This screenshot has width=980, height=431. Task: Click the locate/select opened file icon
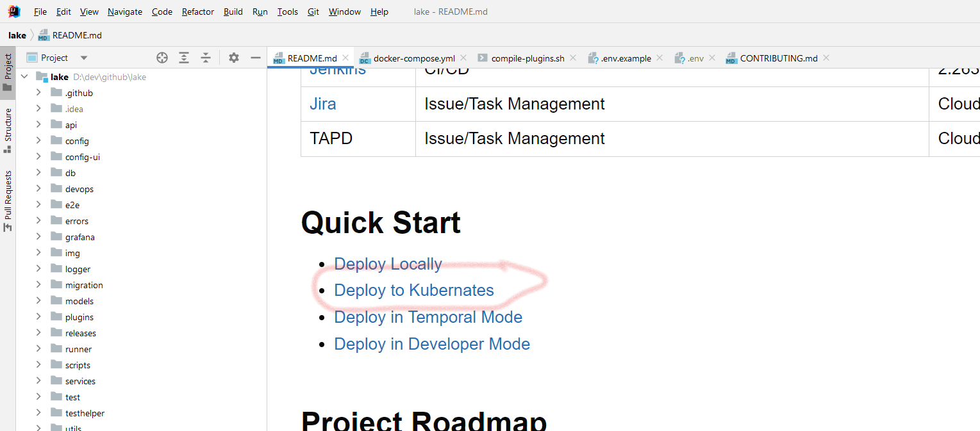coord(162,58)
